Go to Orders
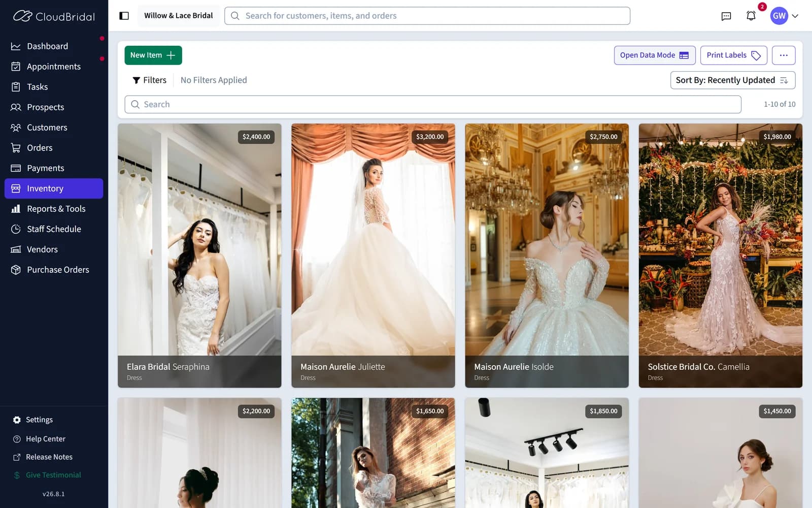Image resolution: width=812 pixels, height=508 pixels. (x=54, y=148)
